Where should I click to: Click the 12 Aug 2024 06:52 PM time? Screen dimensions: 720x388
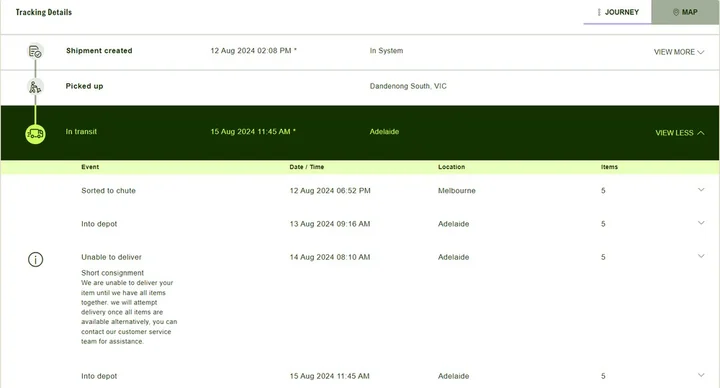(x=330, y=191)
